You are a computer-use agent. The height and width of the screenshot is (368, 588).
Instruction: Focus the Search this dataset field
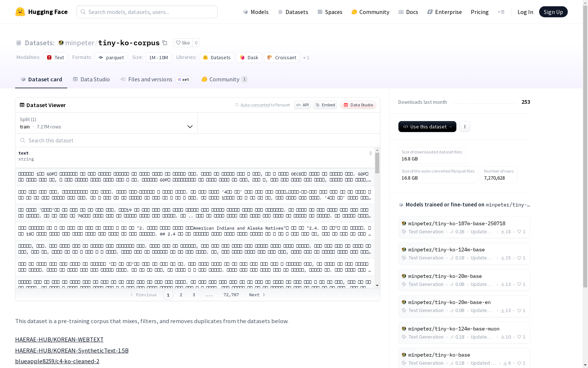tap(198, 140)
